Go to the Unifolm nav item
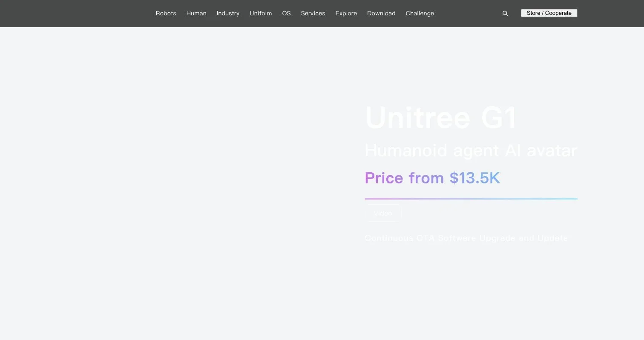The width and height of the screenshot is (644, 340). pos(261,13)
